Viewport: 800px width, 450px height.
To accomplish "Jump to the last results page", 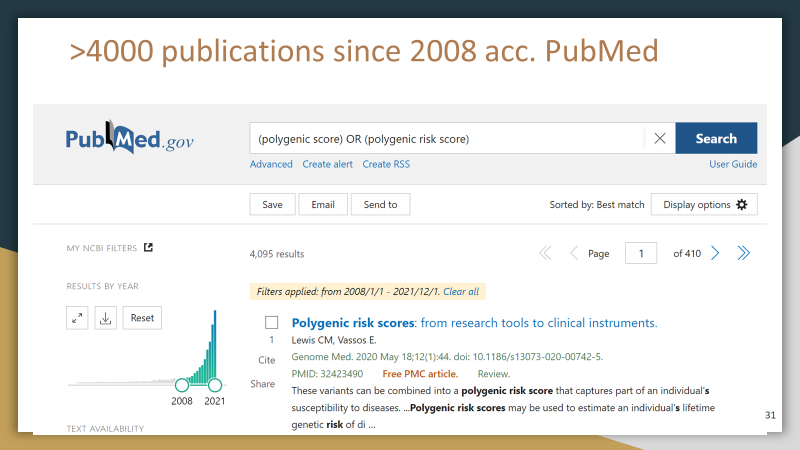I will point(743,253).
